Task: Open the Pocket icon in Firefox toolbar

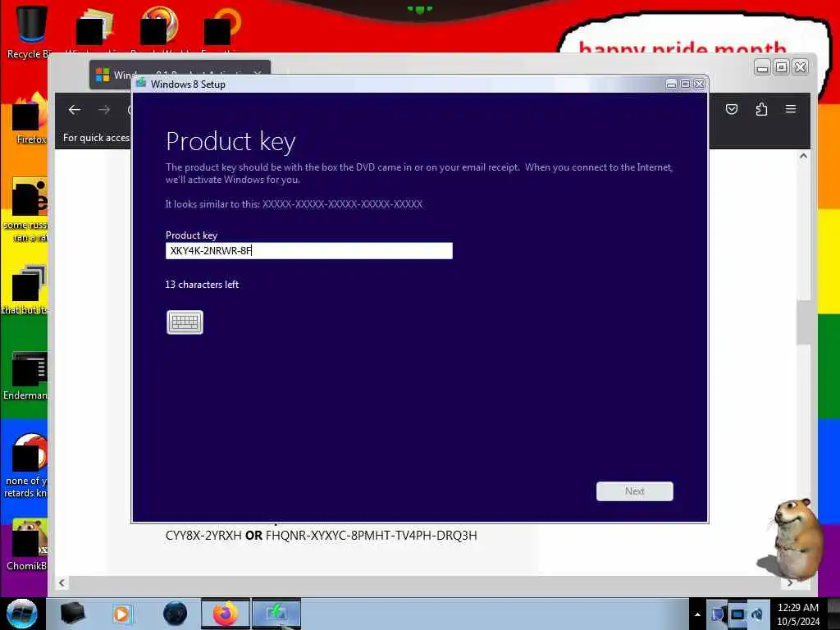Action: click(731, 109)
